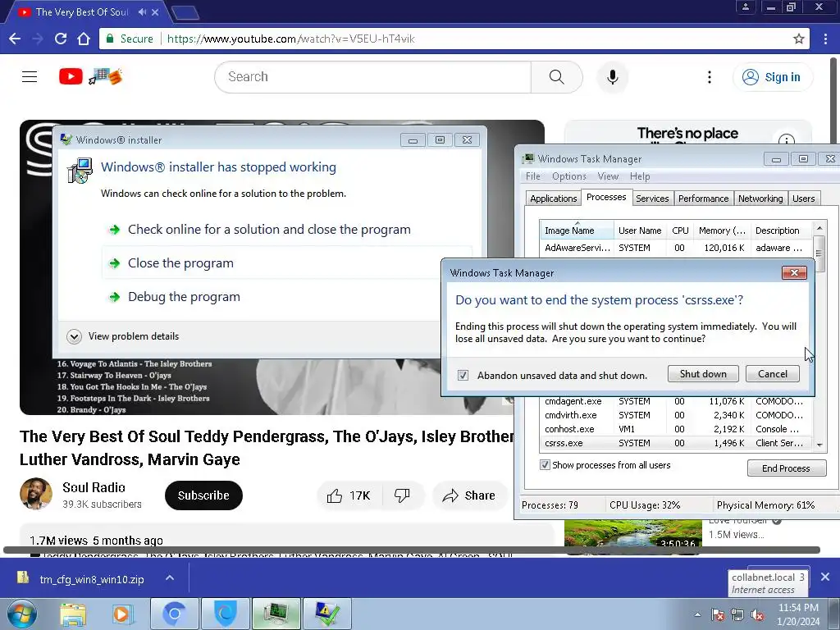Screen dimensions: 840x630
Task: Select conhost.exe process row
Action: (x=676, y=429)
